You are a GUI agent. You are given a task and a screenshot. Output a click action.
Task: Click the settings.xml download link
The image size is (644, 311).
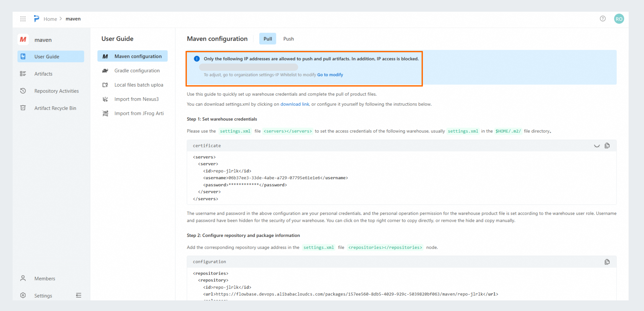(x=295, y=104)
